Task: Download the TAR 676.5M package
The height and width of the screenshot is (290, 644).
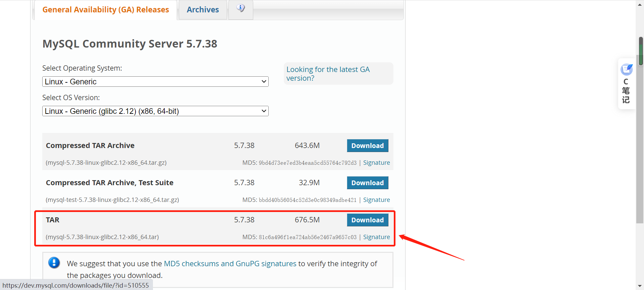Action: click(367, 220)
